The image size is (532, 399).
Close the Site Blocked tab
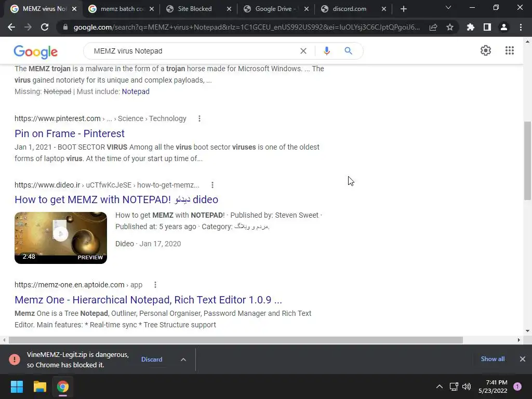[x=229, y=9]
